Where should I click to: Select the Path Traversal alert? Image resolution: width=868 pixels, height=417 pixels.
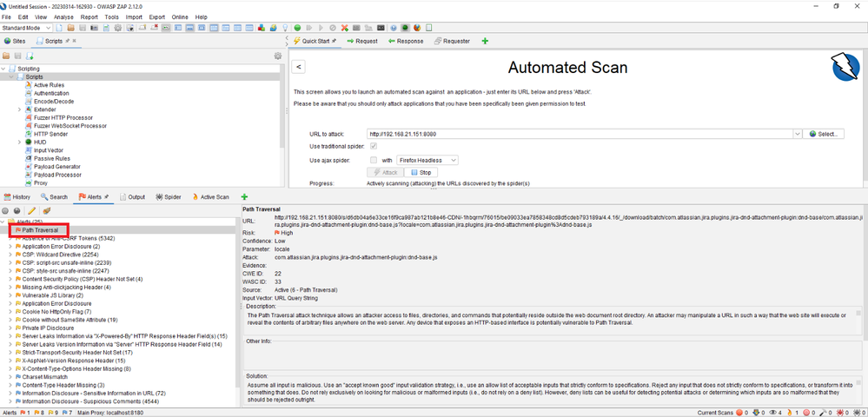(40, 230)
